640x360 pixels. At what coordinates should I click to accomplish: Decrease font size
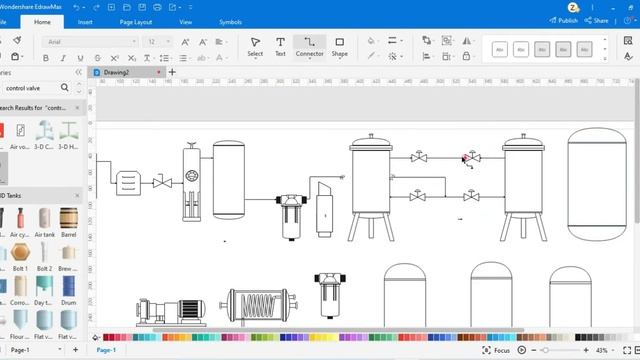click(x=202, y=42)
